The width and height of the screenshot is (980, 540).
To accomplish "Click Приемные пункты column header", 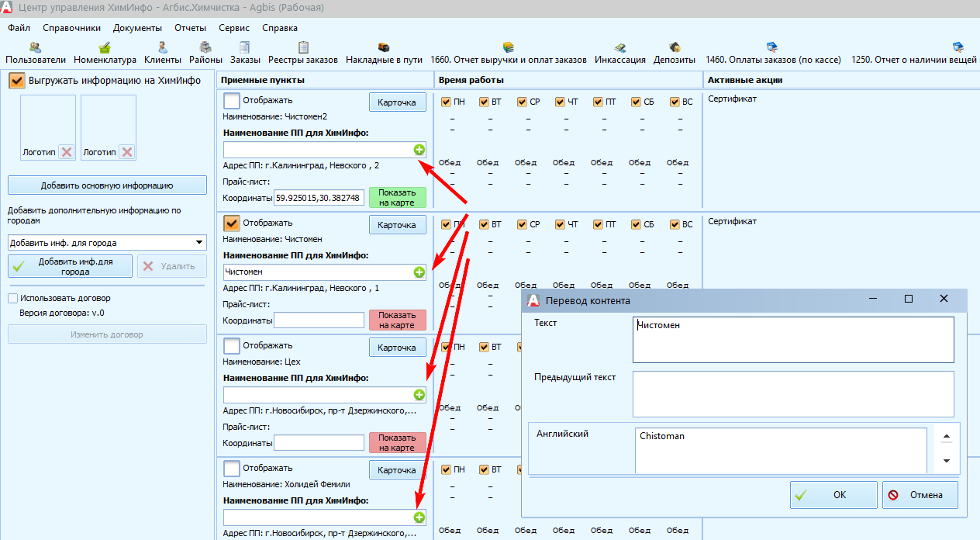I will [x=325, y=80].
